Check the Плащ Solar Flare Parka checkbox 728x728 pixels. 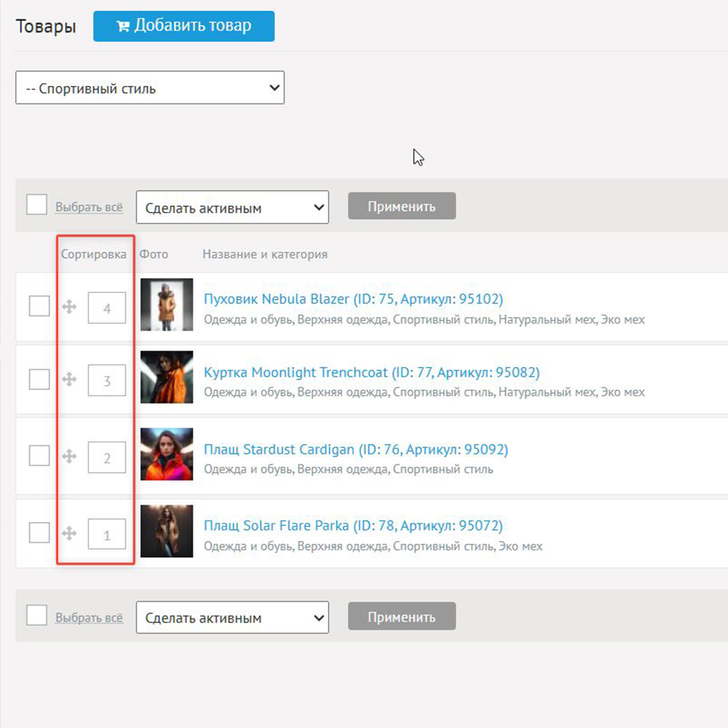click(x=39, y=533)
